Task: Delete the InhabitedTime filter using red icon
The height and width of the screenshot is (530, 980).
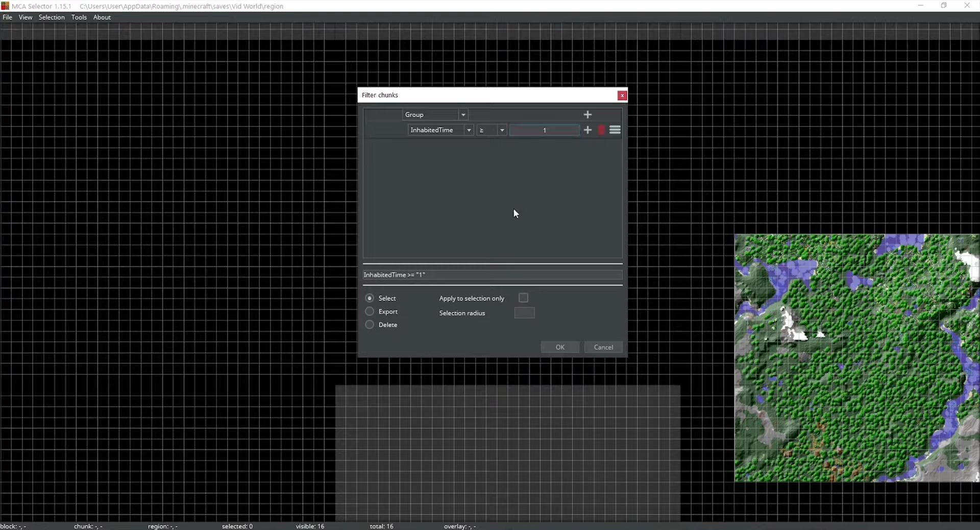Action: tap(601, 130)
